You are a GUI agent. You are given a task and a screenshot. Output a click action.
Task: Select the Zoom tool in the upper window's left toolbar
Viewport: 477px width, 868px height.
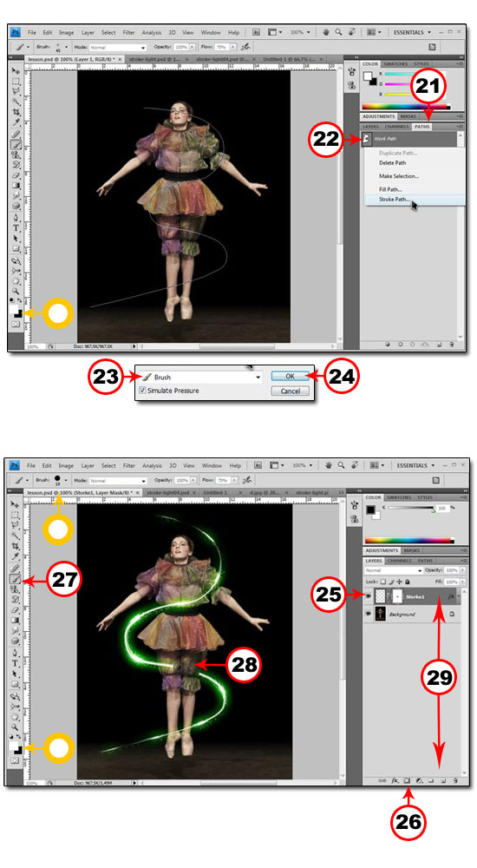15,290
